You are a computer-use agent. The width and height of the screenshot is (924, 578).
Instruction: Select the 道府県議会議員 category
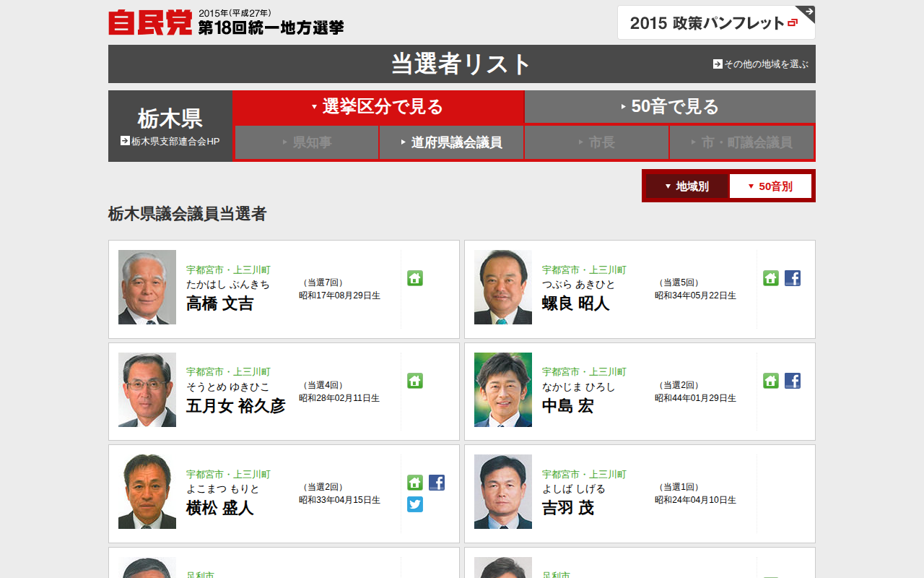(452, 143)
